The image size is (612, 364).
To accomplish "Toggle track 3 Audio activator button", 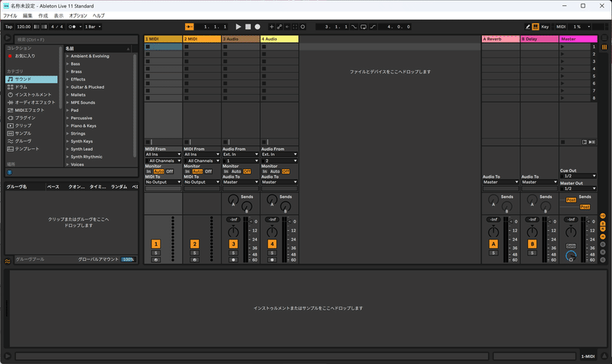I will click(233, 244).
